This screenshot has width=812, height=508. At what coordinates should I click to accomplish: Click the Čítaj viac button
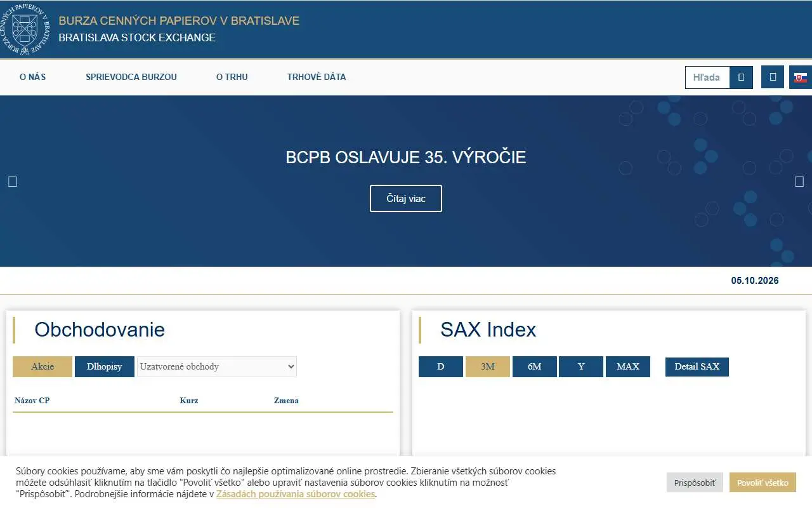[x=406, y=199]
